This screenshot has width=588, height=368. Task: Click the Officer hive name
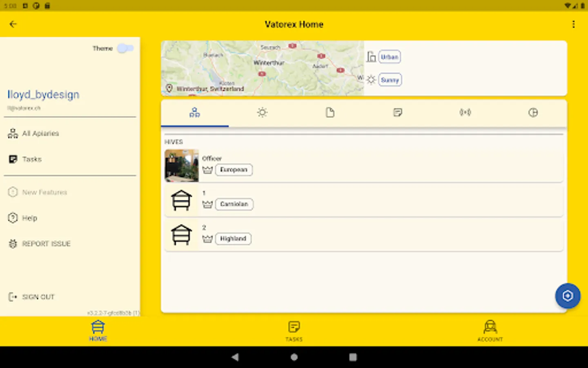[212, 158]
